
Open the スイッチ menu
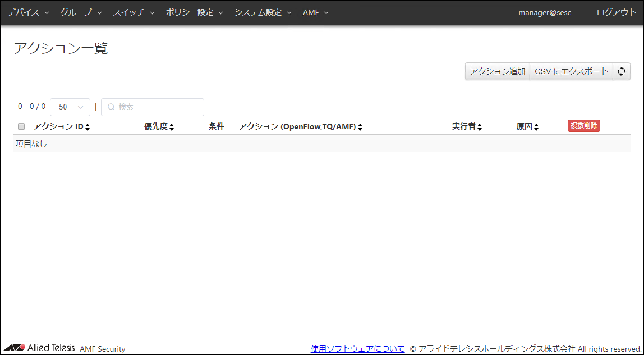click(x=134, y=12)
